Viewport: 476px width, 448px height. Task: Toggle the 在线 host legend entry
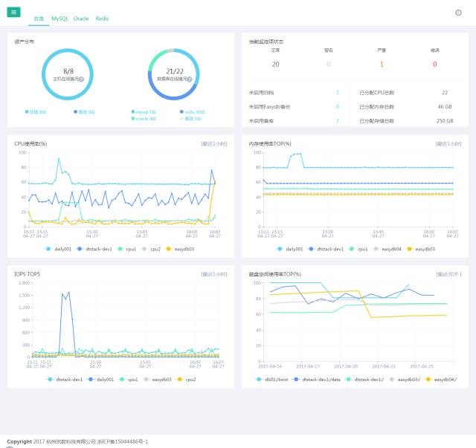pyautogui.click(x=36, y=112)
